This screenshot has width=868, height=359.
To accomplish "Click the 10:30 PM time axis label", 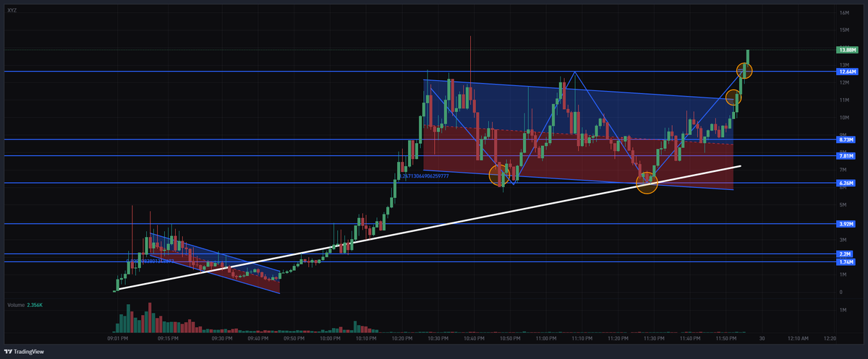I will pyautogui.click(x=438, y=338).
